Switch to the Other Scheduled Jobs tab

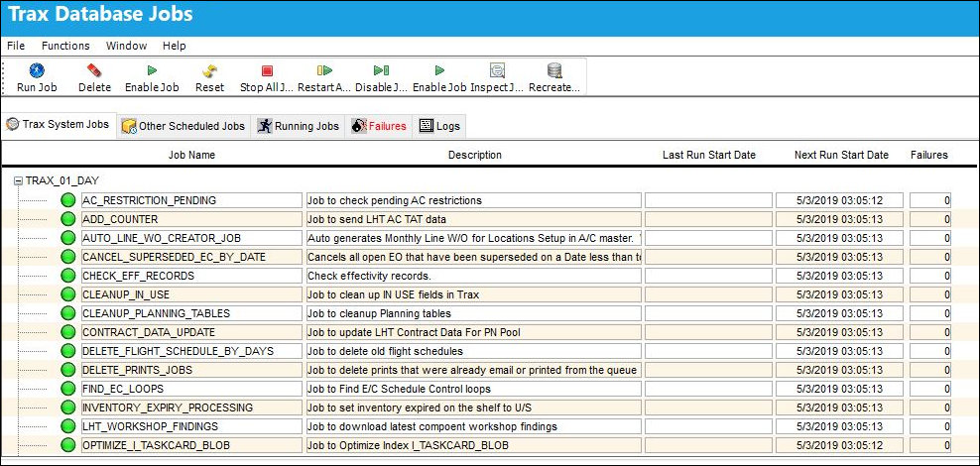pyautogui.click(x=184, y=126)
